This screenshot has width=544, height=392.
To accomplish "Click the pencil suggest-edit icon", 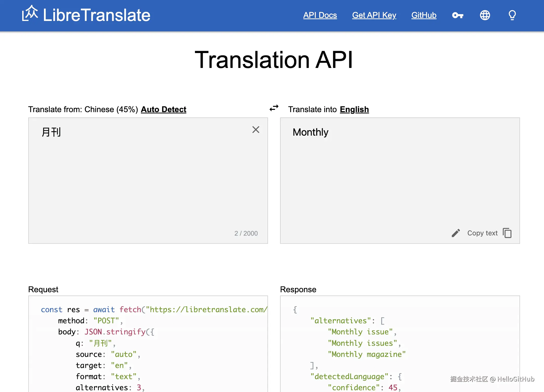I will 456,233.
